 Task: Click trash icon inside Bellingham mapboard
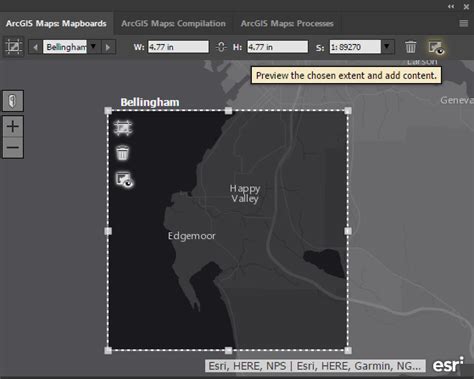pyautogui.click(x=122, y=153)
